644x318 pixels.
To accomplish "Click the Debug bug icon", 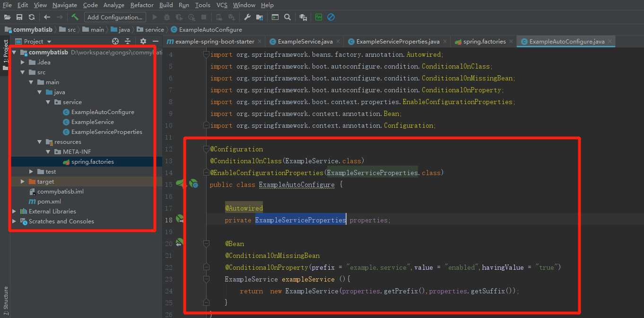I will pyautogui.click(x=167, y=17).
